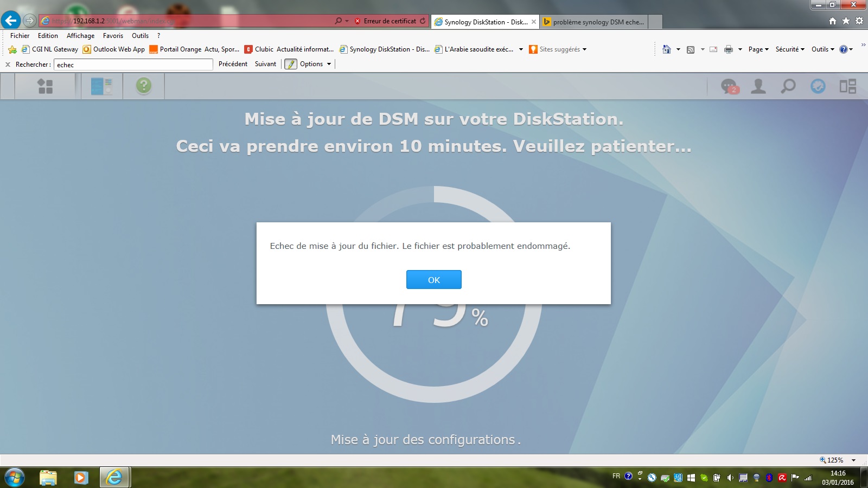The image size is (868, 488).
Task: Click the DSM user account icon
Action: (758, 86)
